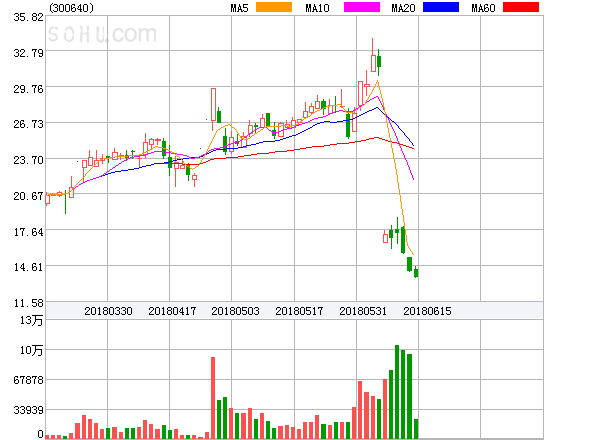The width and height of the screenshot is (600, 440).
Task: Click the 20180417 date label
Action: pyautogui.click(x=172, y=311)
